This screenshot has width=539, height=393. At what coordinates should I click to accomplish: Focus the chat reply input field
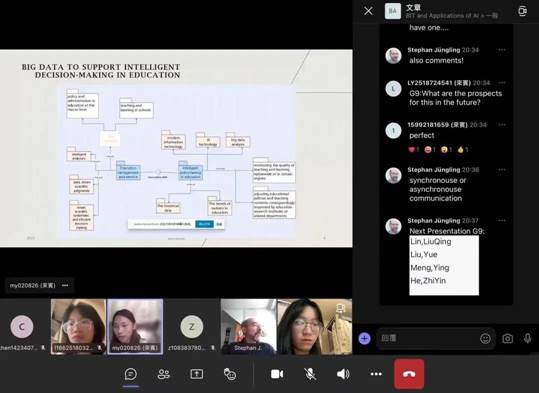429,339
